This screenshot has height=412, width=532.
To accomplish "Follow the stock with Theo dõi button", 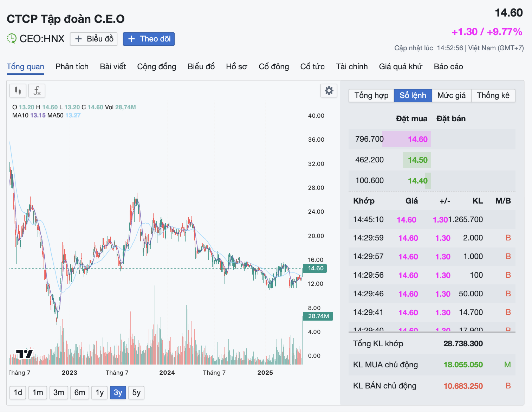I will 149,39.
